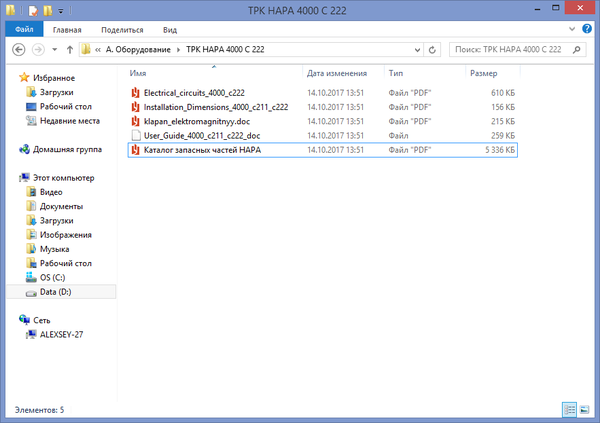600x423 pixels.
Task: Expand the address bar history dropdown
Action: click(417, 50)
